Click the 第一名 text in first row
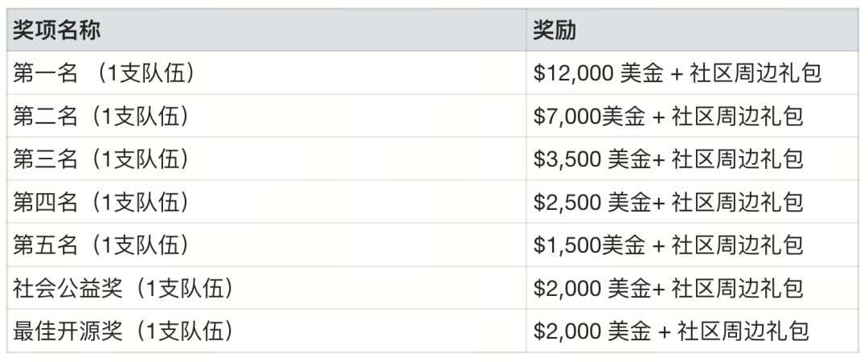The height and width of the screenshot is (362, 868). point(45,73)
